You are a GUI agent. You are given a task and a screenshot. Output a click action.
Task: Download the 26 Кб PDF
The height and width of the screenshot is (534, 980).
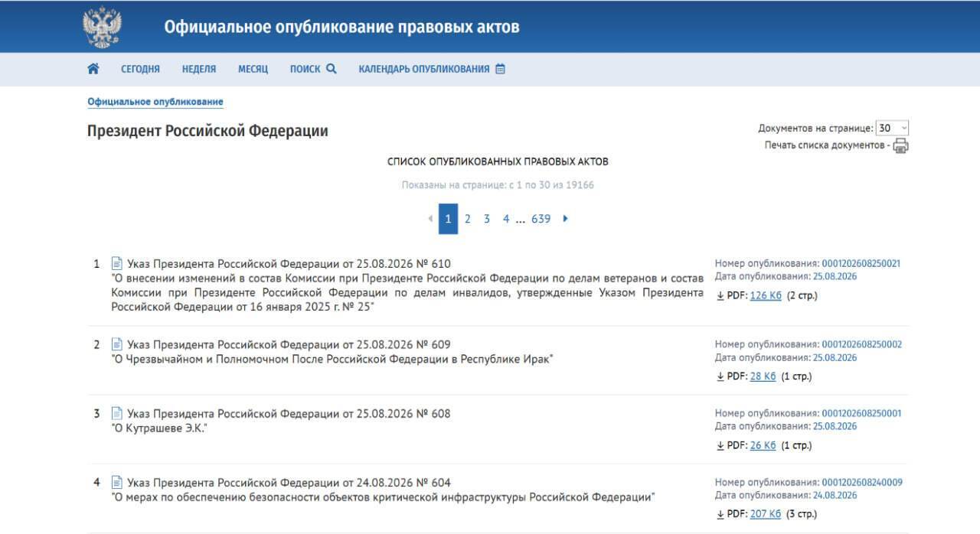763,445
